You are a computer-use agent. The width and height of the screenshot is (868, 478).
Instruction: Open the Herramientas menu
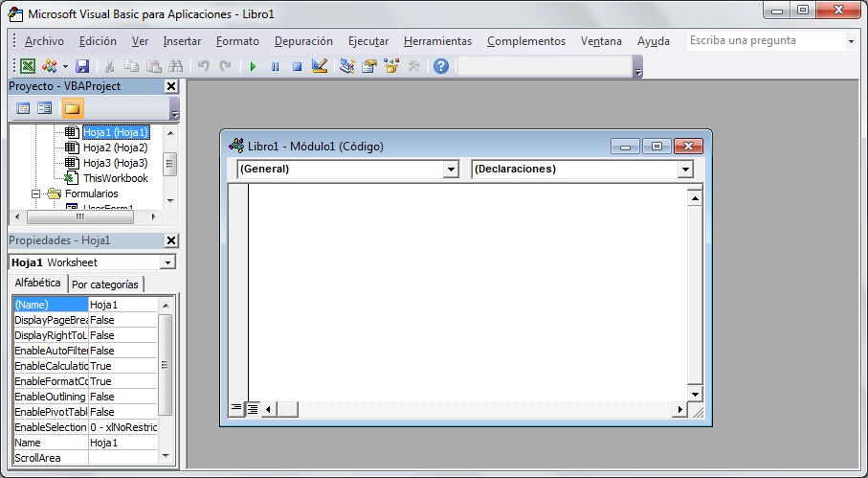tap(437, 41)
